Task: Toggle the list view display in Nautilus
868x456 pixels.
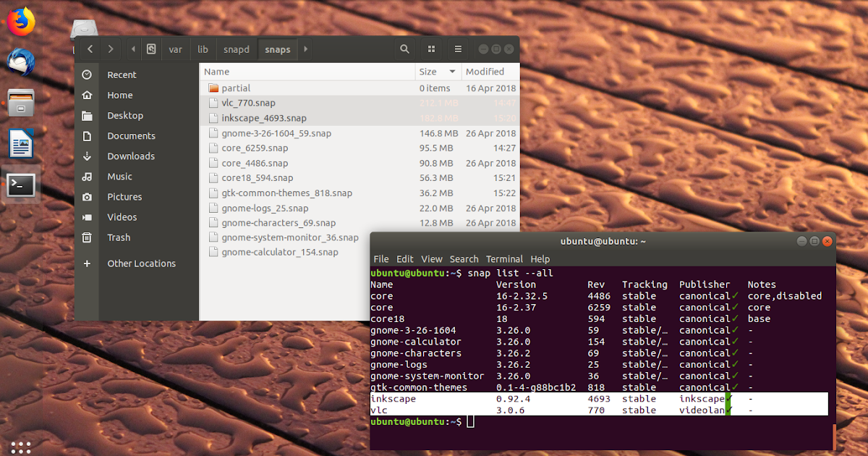Action: click(458, 48)
